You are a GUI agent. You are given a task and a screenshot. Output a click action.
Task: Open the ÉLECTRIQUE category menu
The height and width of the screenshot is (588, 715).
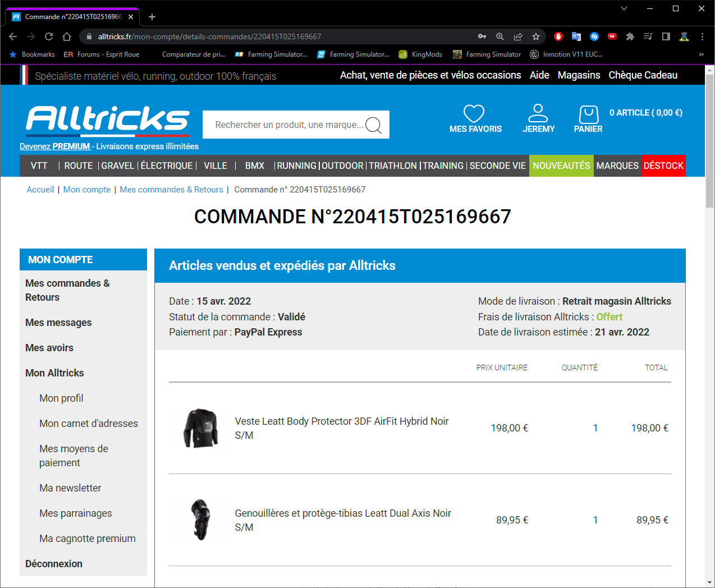tap(167, 166)
